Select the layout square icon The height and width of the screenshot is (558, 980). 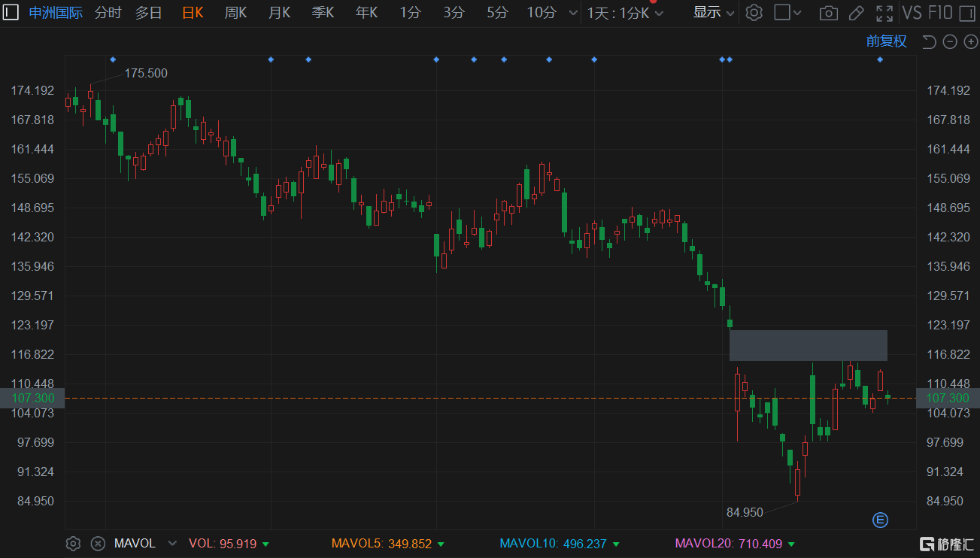tap(782, 13)
